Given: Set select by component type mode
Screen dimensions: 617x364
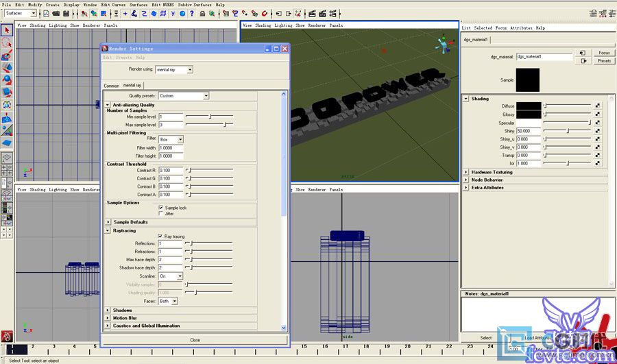Looking at the screenshot, I should [104, 14].
